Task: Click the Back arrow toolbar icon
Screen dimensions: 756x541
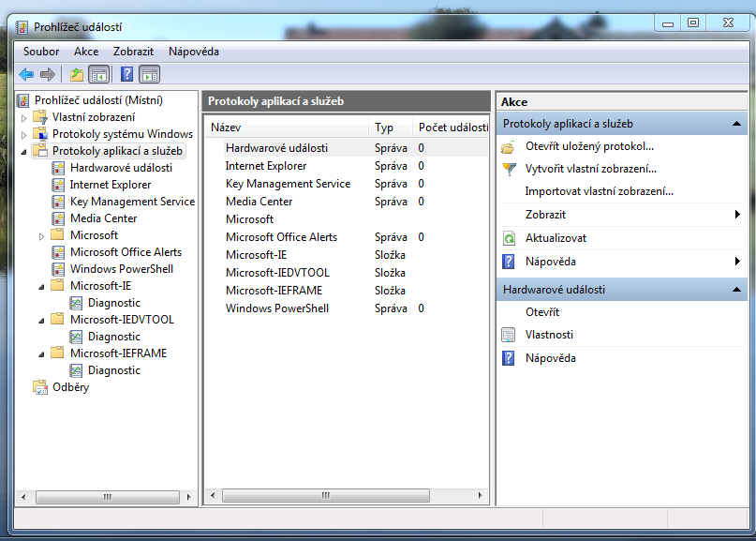Action: 26,75
